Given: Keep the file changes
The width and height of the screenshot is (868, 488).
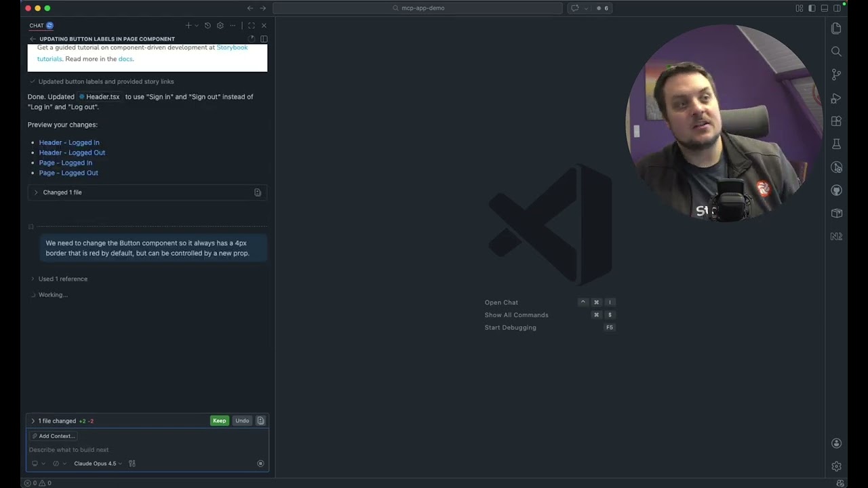Looking at the screenshot, I should click(x=220, y=421).
